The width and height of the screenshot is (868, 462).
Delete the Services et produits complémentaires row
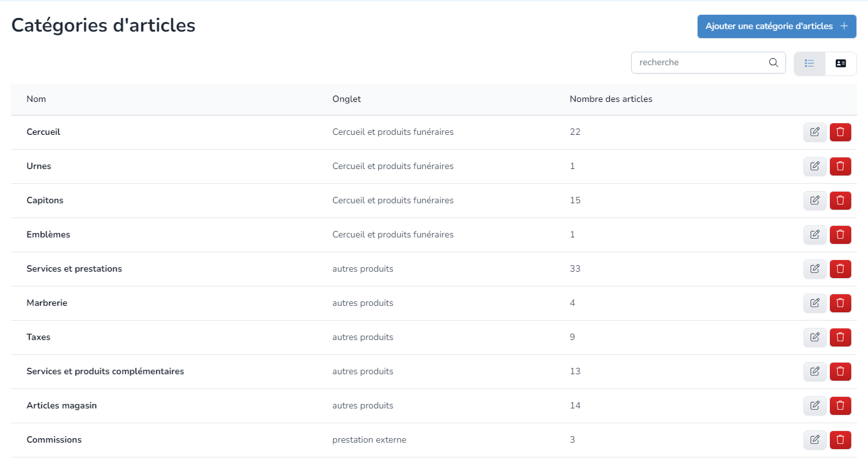(x=840, y=372)
